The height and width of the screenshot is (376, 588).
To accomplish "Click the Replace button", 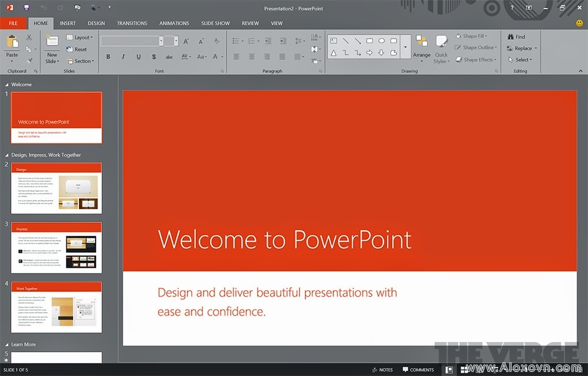I will (522, 48).
